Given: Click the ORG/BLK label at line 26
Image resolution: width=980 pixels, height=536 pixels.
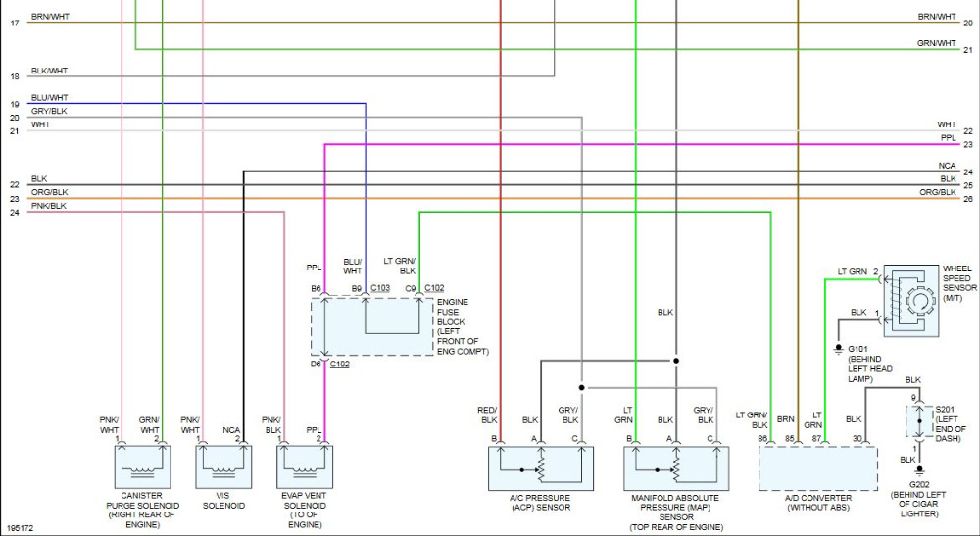Looking at the screenshot, I should click(x=938, y=192).
